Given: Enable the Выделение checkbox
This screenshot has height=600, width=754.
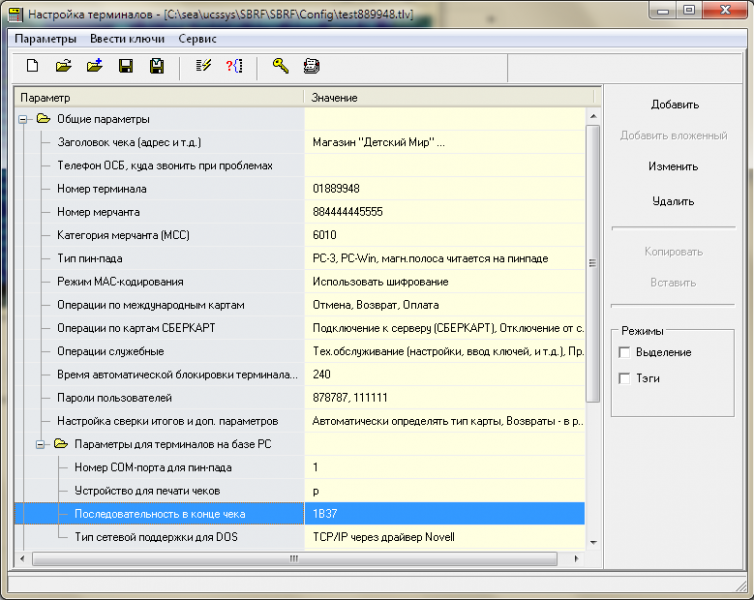Looking at the screenshot, I should pyautogui.click(x=625, y=352).
